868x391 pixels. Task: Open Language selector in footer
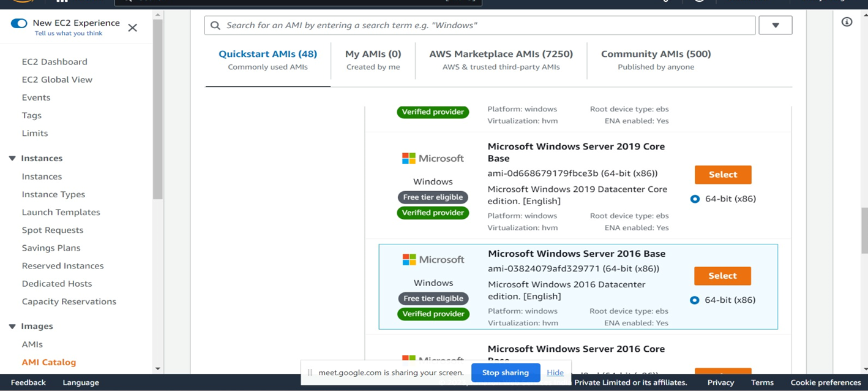(x=81, y=382)
